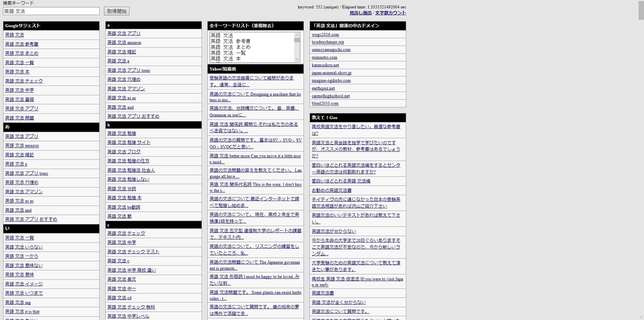Open the 英語 文法 ブログ link

coord(124,152)
